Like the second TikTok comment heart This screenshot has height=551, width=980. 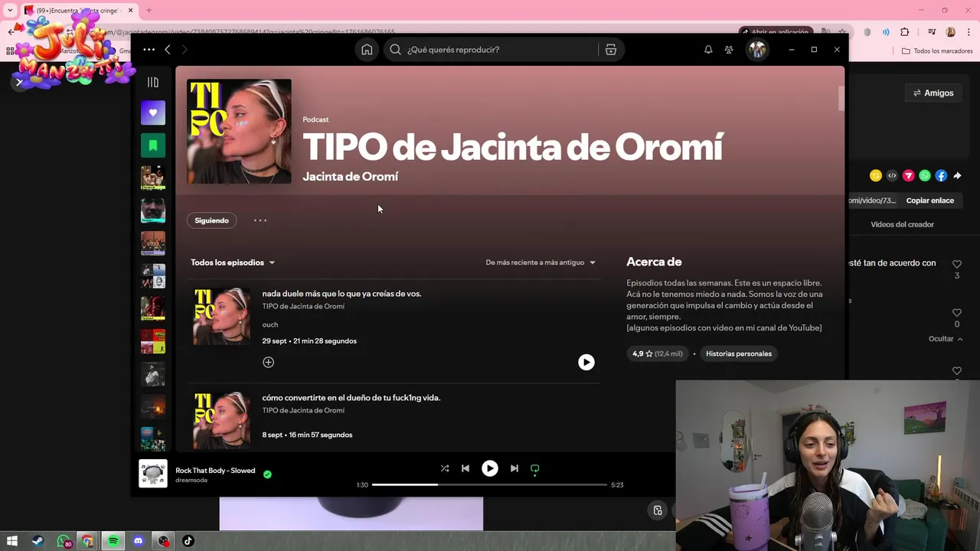point(956,313)
